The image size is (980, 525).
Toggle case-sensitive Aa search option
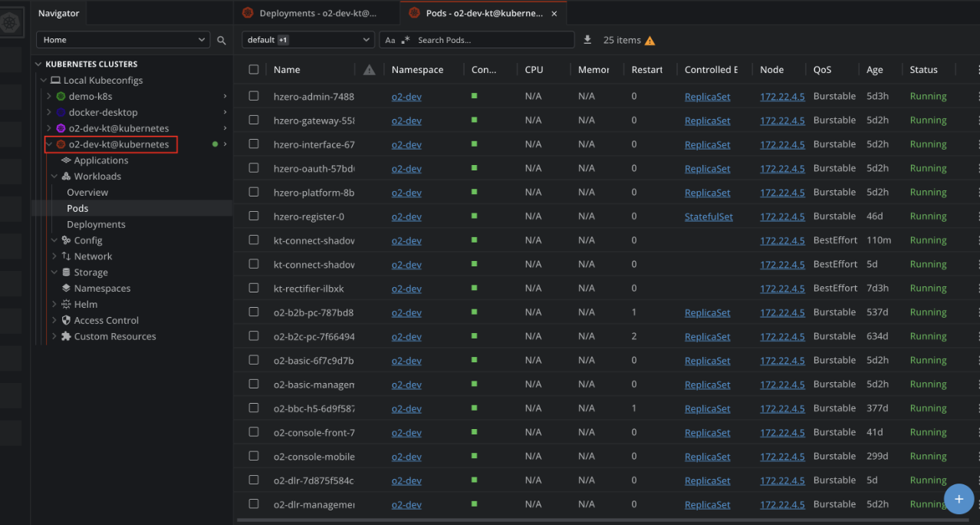390,40
